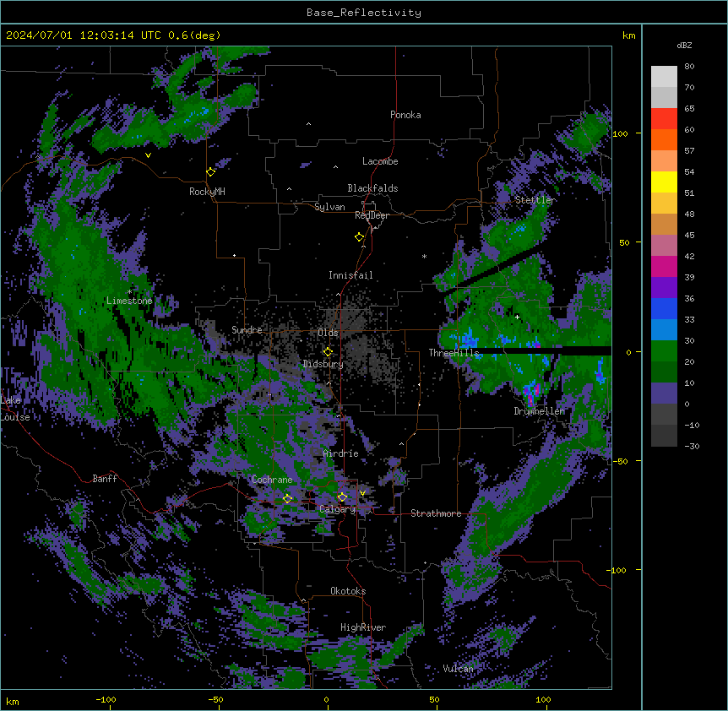728x711 pixels.
Task: Click the Strathmore town label
Action: 436,513
